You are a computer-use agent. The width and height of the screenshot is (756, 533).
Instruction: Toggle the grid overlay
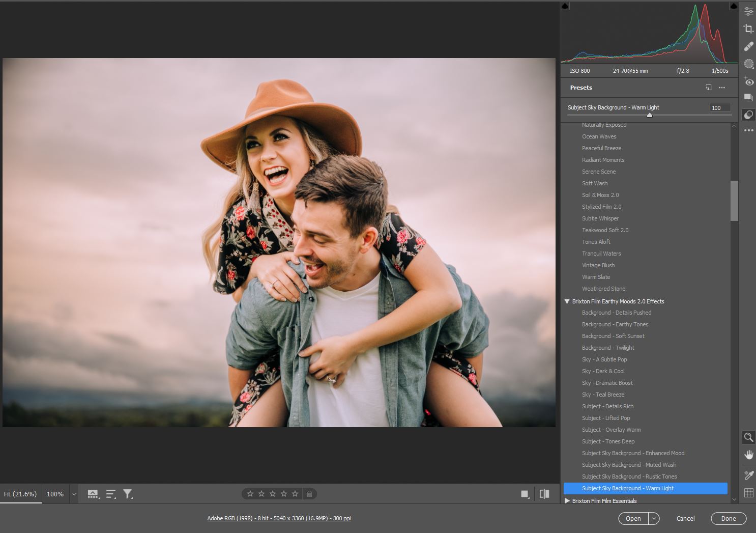(x=748, y=492)
